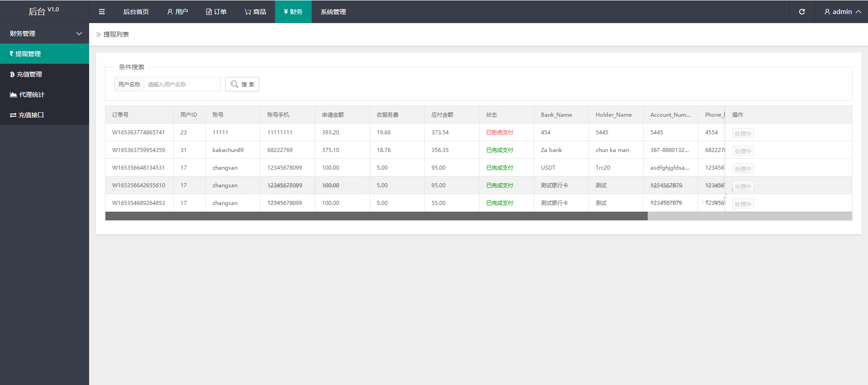This screenshot has width=868, height=385.
Task: Expand the admin user dropdown
Action: pos(842,12)
